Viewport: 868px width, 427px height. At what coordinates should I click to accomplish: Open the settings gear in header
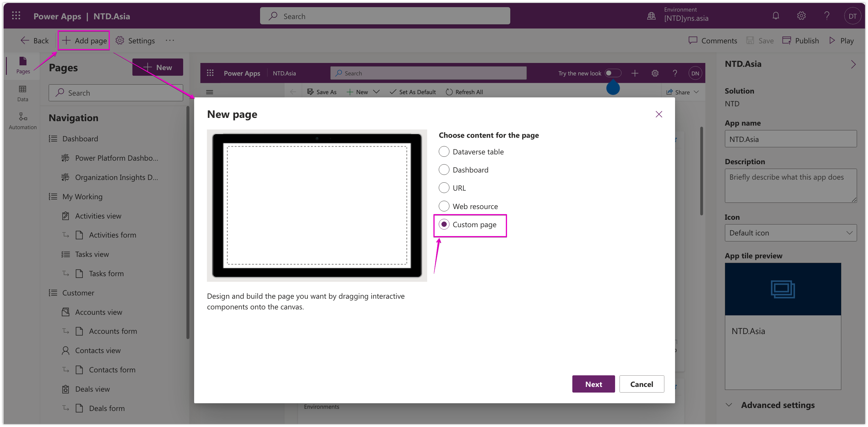(801, 16)
